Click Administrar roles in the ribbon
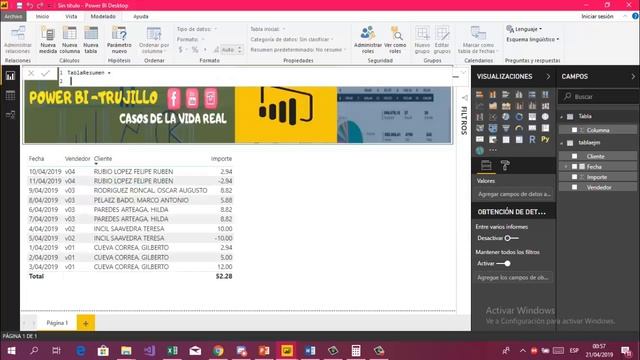This screenshot has width=640, height=360. (368, 40)
